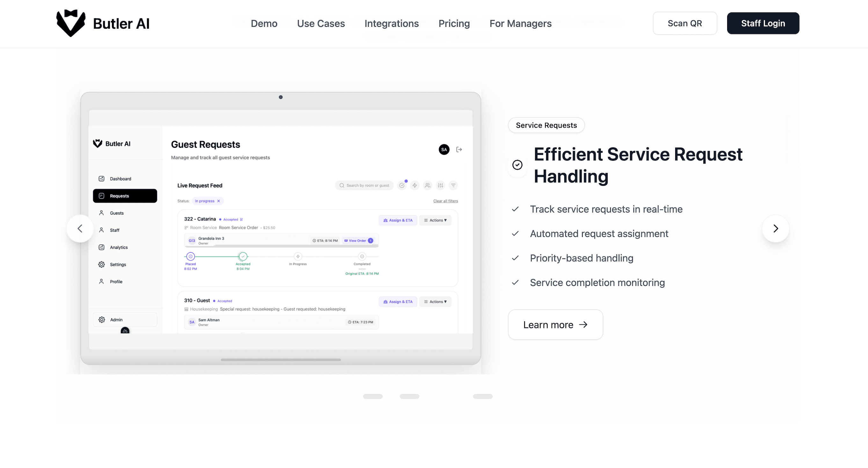Open the Pricing menu item
Viewport: 868px width, 468px height.
click(x=454, y=23)
